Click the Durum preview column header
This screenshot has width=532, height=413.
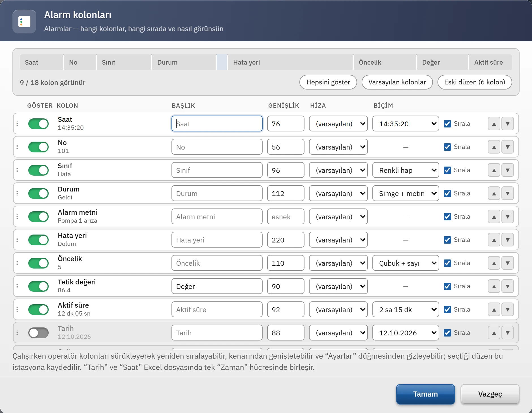coord(184,62)
